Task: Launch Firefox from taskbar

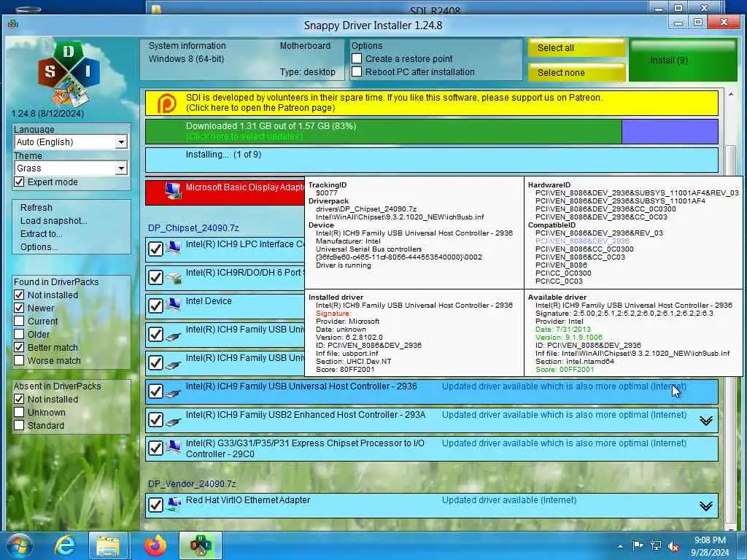Action: (155, 545)
